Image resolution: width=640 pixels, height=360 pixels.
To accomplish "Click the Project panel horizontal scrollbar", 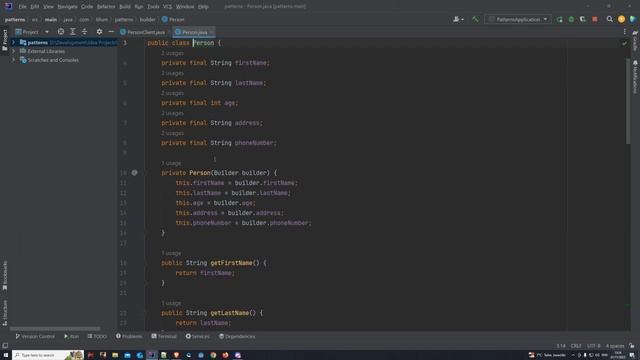I will 55,329.
